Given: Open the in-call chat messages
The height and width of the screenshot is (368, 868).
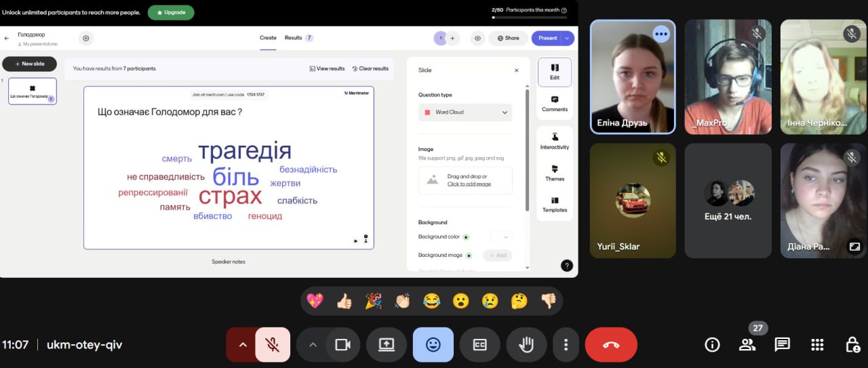Looking at the screenshot, I should coord(782,344).
